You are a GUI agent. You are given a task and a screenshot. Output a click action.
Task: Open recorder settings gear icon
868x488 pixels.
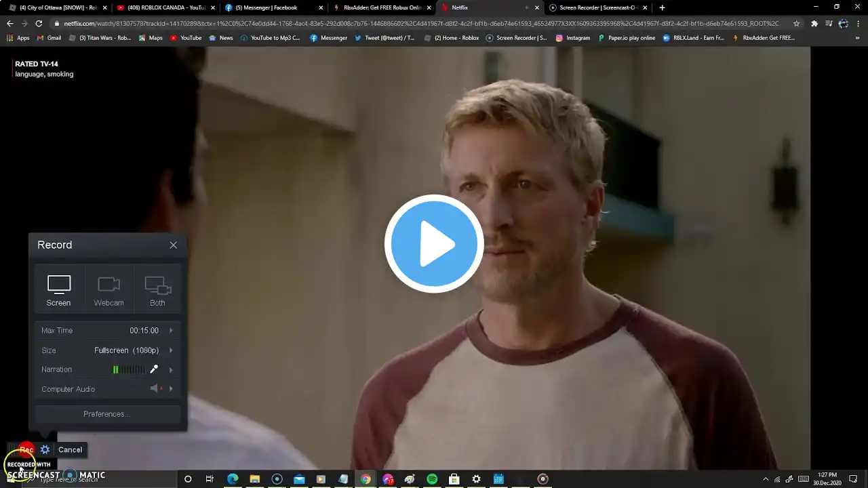tap(45, 449)
